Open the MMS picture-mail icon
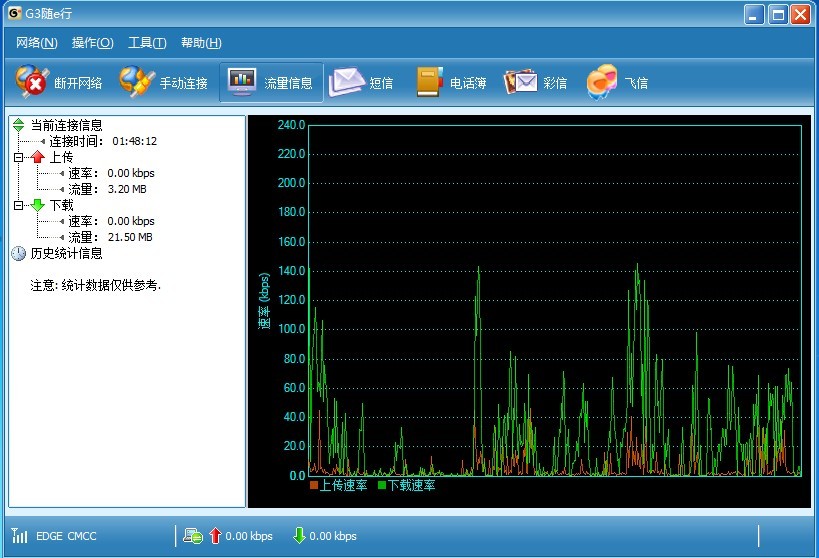Image resolution: width=819 pixels, height=558 pixels. (520, 82)
